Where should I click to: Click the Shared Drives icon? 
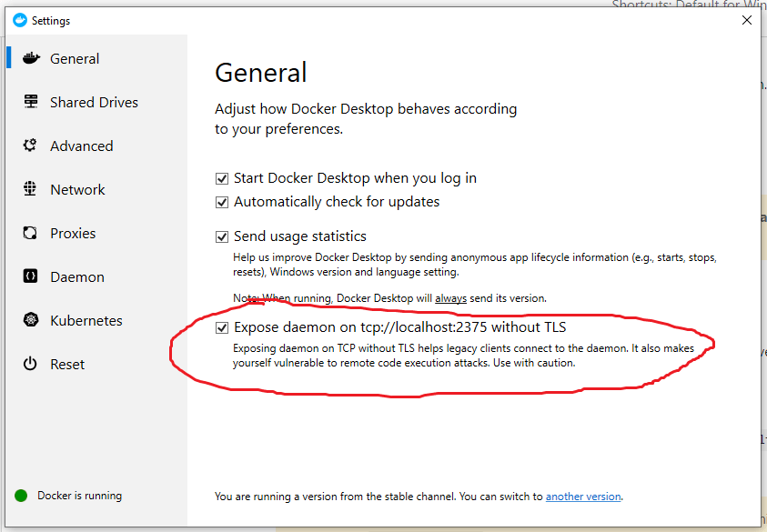click(x=31, y=102)
